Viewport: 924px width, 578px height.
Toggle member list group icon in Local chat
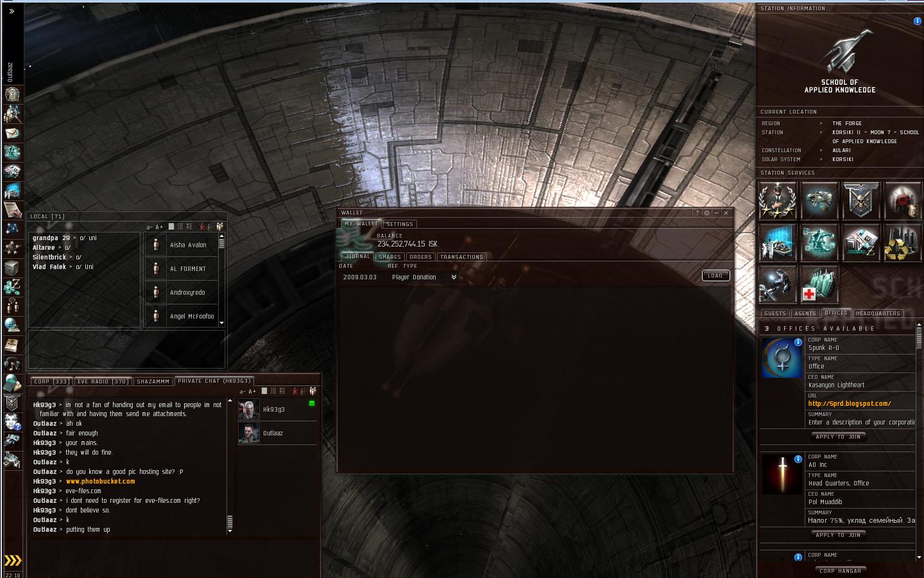point(220,227)
